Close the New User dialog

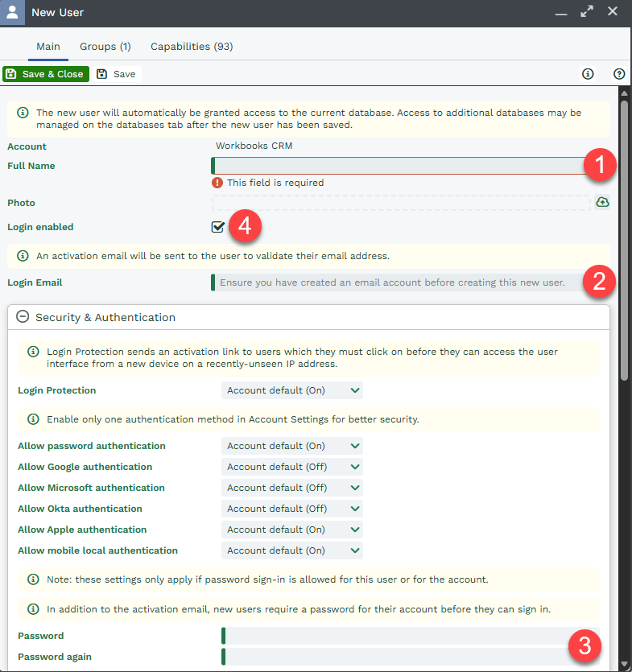click(x=613, y=12)
